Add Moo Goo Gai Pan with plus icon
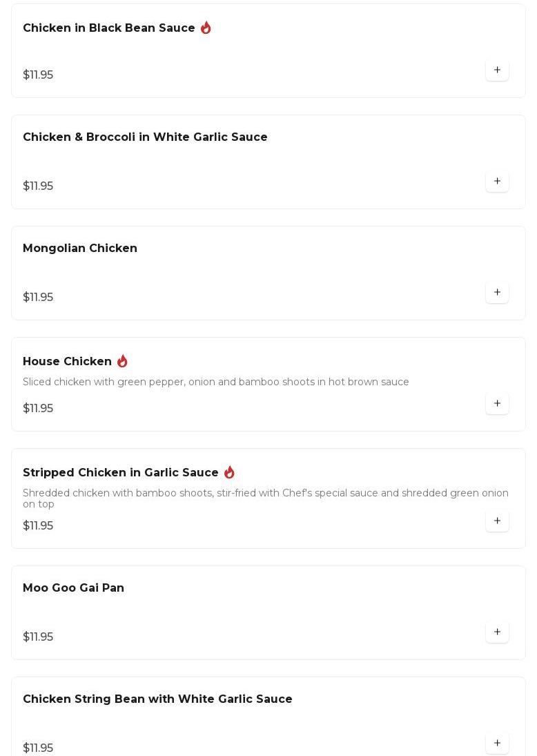This screenshot has width=537, height=756. click(x=497, y=632)
